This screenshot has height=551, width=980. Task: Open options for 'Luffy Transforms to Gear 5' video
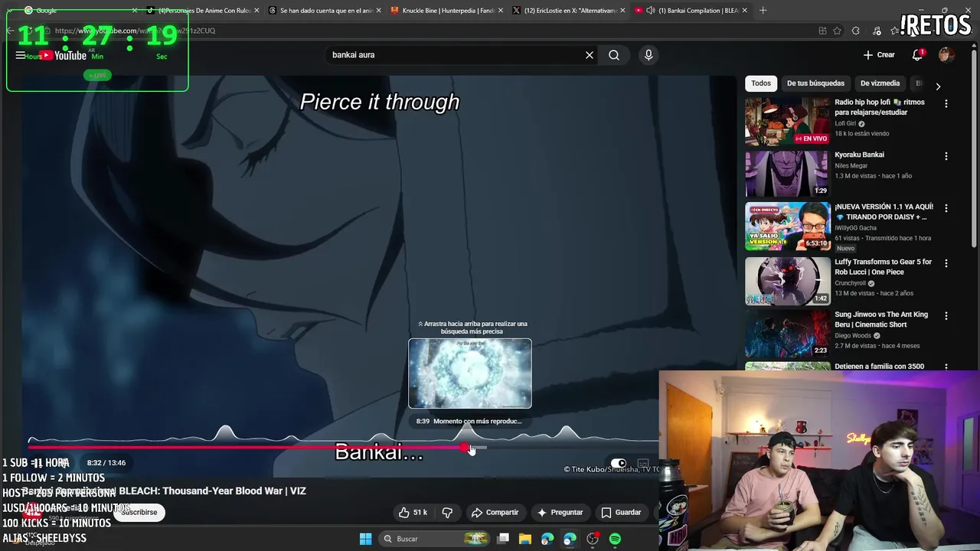tap(946, 263)
